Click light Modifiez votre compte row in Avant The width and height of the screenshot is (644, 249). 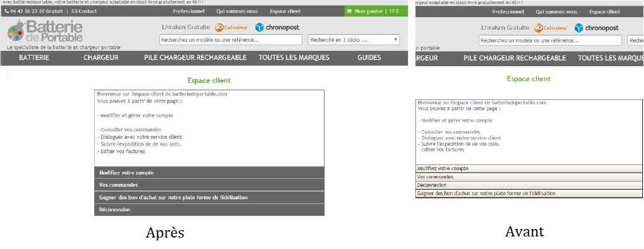[529, 168]
